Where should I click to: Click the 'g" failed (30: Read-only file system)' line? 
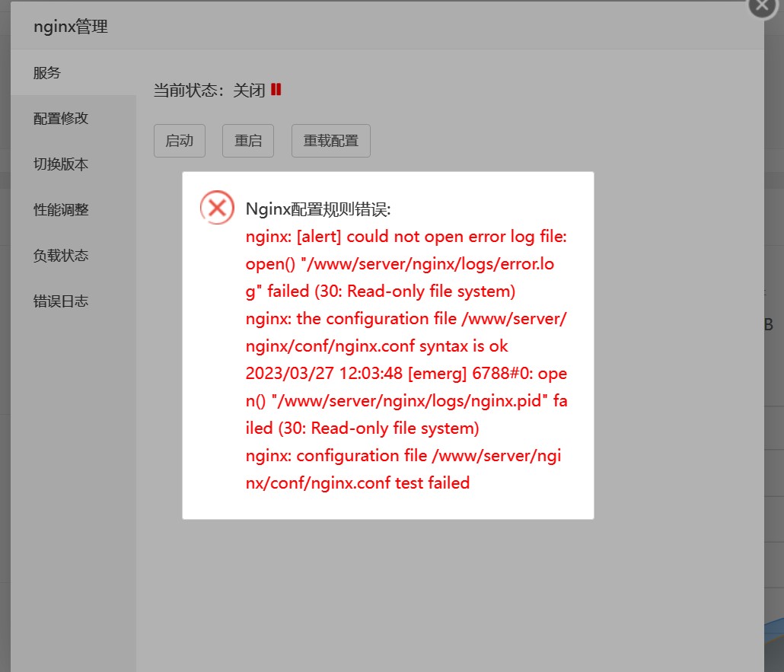(381, 291)
